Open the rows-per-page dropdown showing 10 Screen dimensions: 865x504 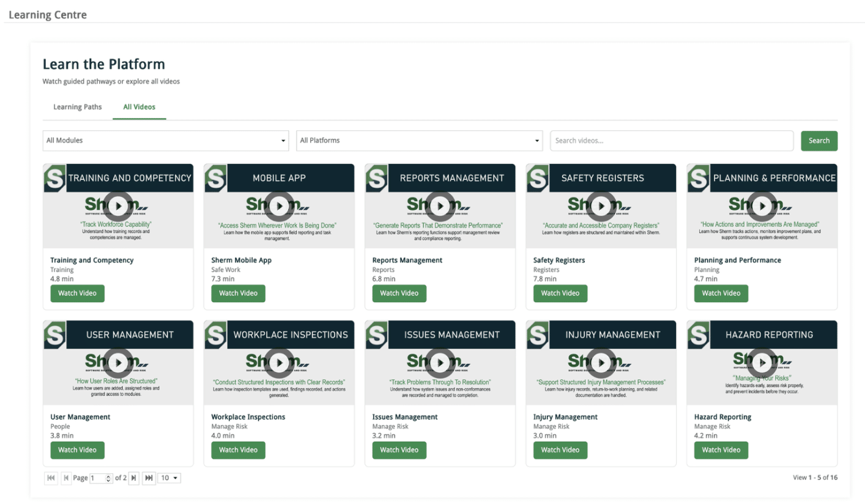coord(169,478)
